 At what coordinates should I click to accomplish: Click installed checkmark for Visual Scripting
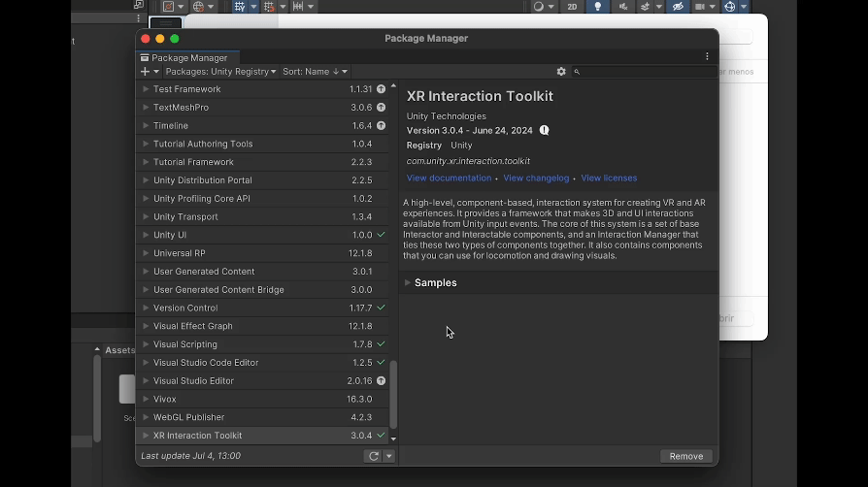click(381, 344)
